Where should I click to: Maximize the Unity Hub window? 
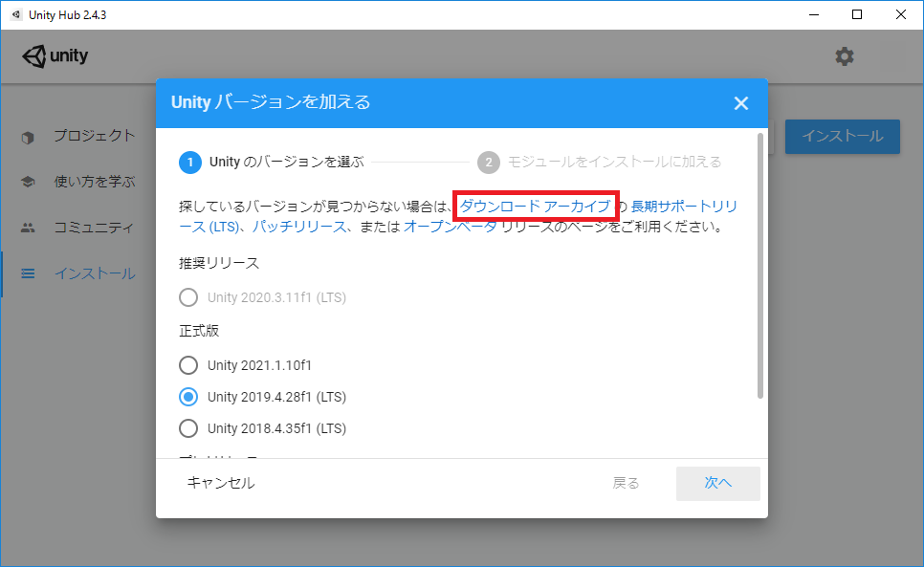pyautogui.click(x=857, y=14)
